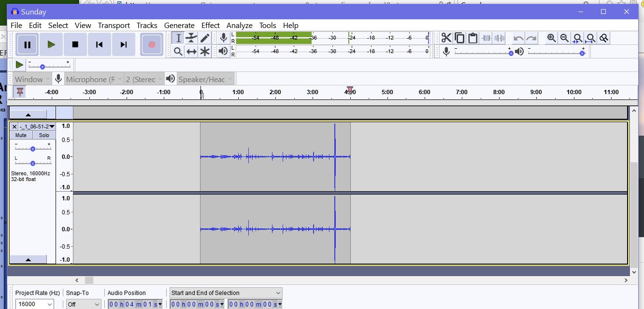Open the Transport menu
The image size is (644, 309).
pos(114,25)
